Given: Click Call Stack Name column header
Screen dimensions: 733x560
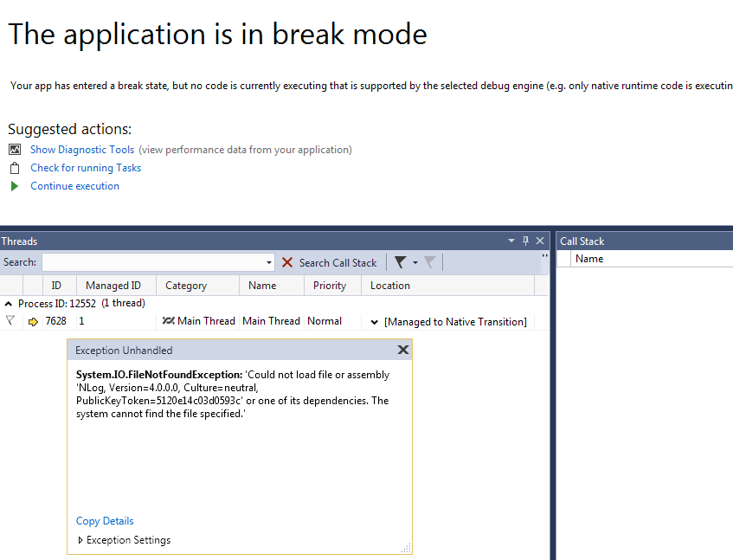Looking at the screenshot, I should click(x=589, y=259).
